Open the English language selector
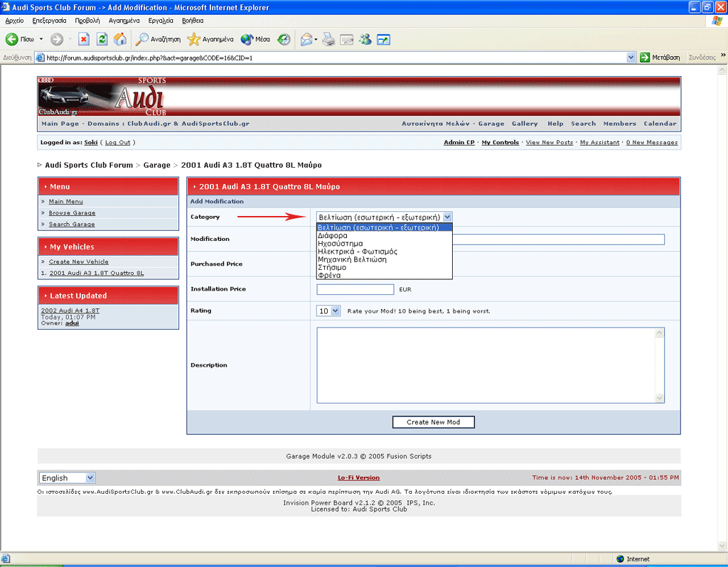Screen dimensions: 728x567 pos(67,478)
